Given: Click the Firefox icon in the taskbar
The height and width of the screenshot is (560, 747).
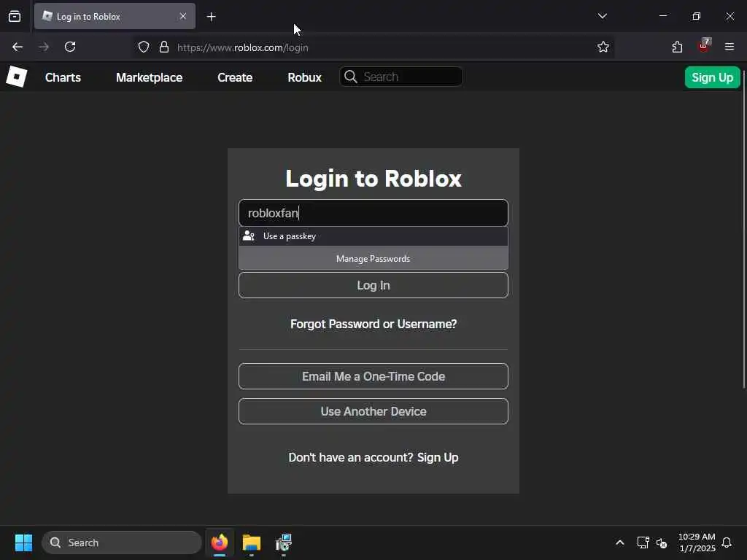Looking at the screenshot, I should click(x=220, y=542).
